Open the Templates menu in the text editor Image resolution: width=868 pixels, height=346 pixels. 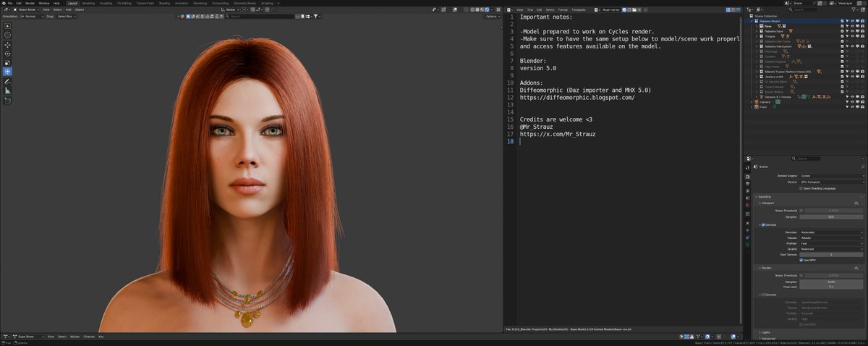(x=579, y=9)
